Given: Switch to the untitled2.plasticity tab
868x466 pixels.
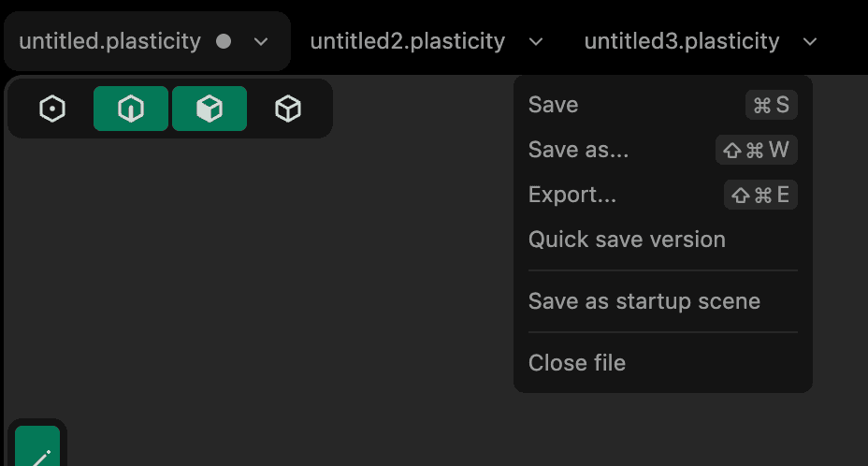Looking at the screenshot, I should (408, 41).
